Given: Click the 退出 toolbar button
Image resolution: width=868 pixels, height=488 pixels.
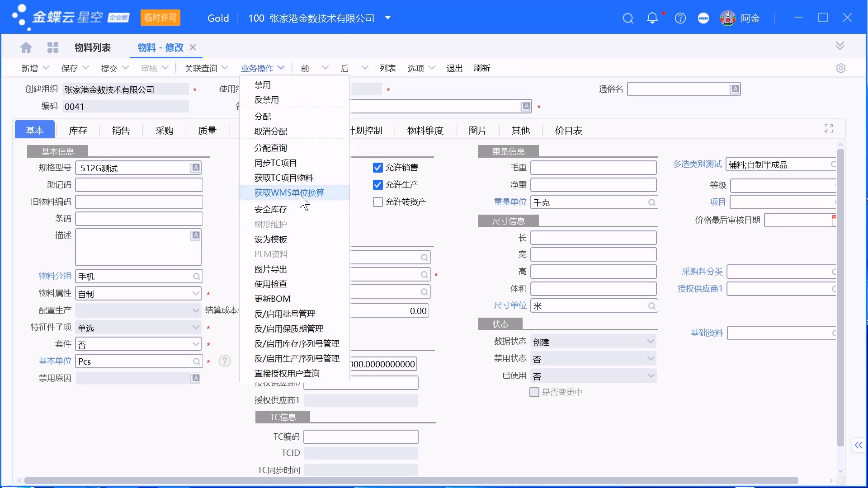Looking at the screenshot, I should 454,68.
